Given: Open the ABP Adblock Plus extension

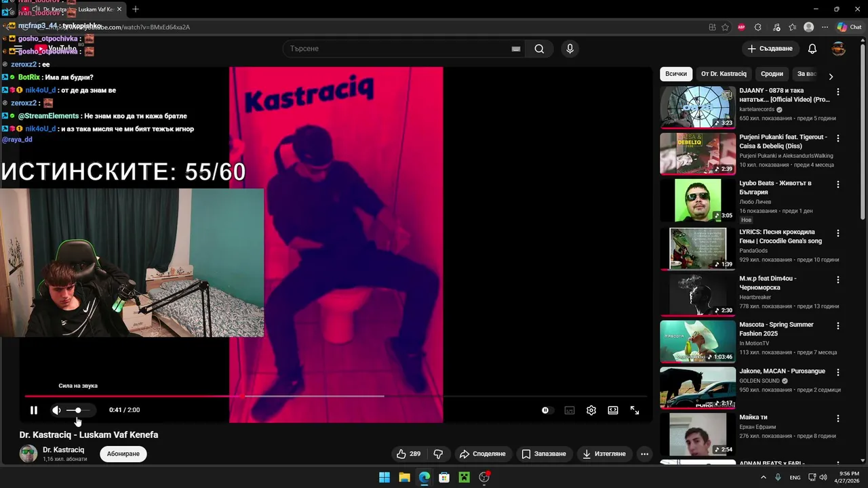Looking at the screenshot, I should pyautogui.click(x=741, y=27).
